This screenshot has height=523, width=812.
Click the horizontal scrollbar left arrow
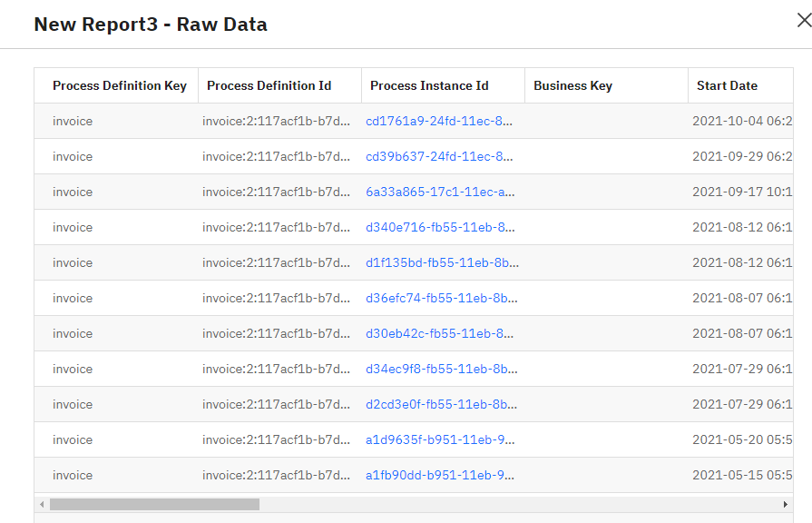pyautogui.click(x=42, y=504)
